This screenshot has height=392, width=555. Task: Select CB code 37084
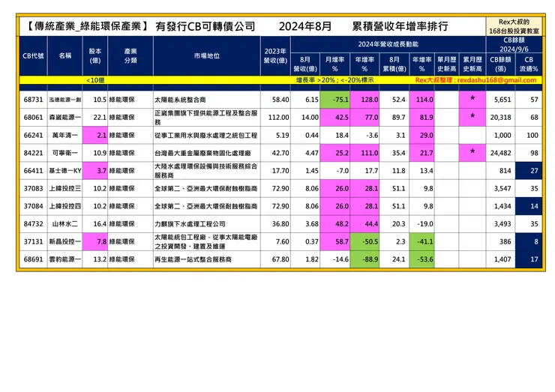coord(33,206)
